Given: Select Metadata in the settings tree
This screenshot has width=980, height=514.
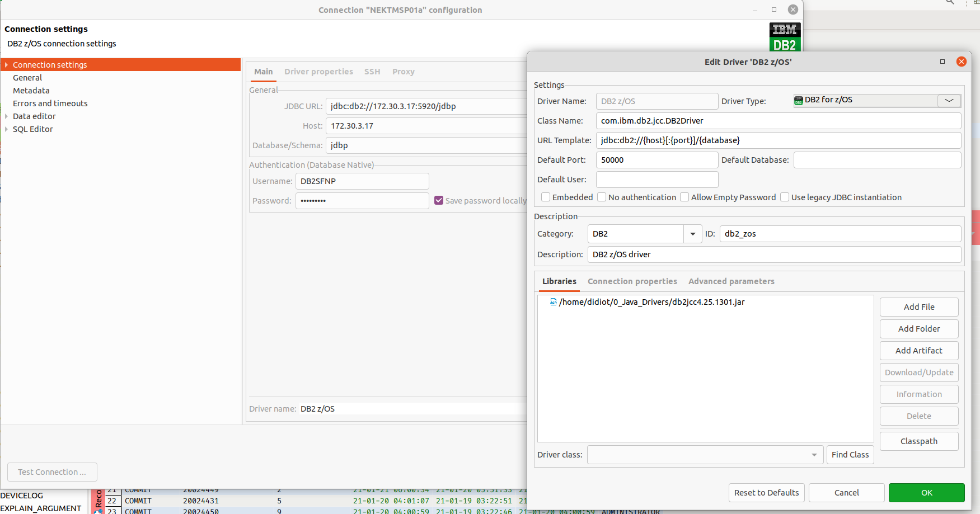Looking at the screenshot, I should 31,90.
